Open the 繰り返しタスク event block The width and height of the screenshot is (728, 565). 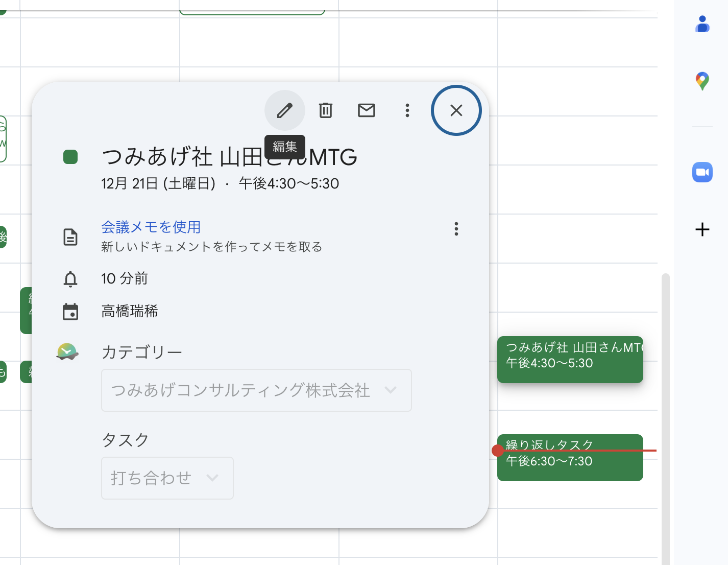570,458
